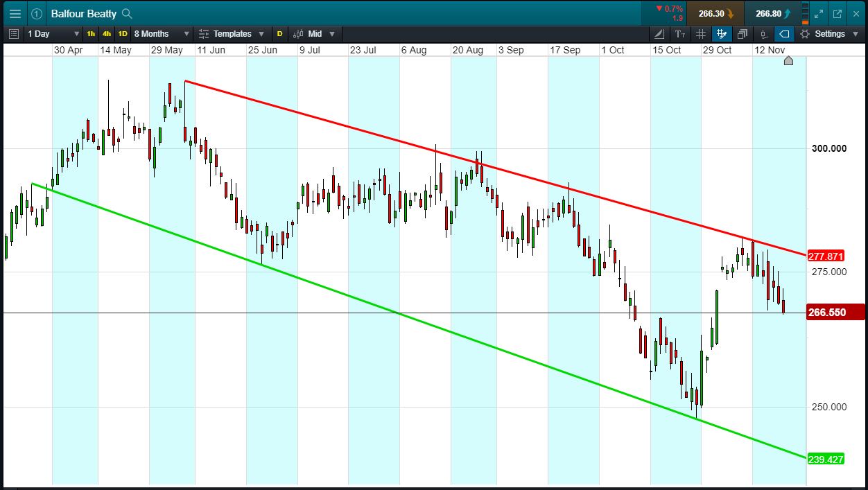868x490 pixels.
Task: Pop out the chart to new window
Action: click(x=837, y=13)
